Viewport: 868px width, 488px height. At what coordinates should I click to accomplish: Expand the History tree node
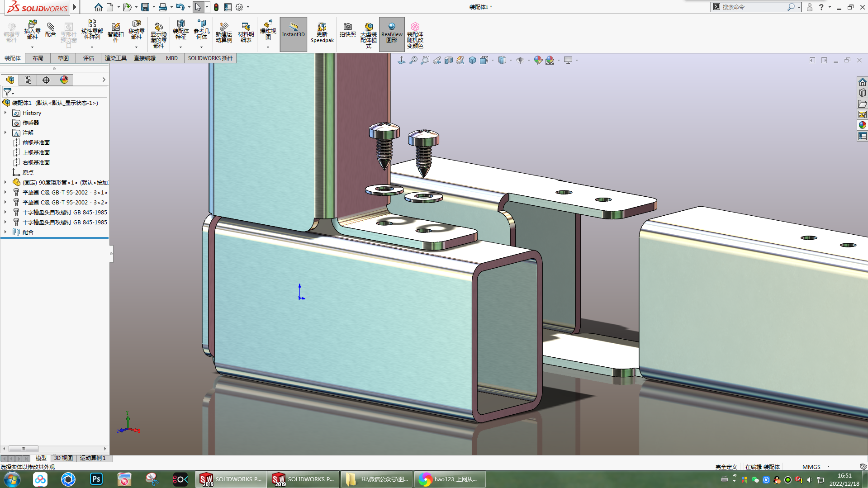(5, 113)
